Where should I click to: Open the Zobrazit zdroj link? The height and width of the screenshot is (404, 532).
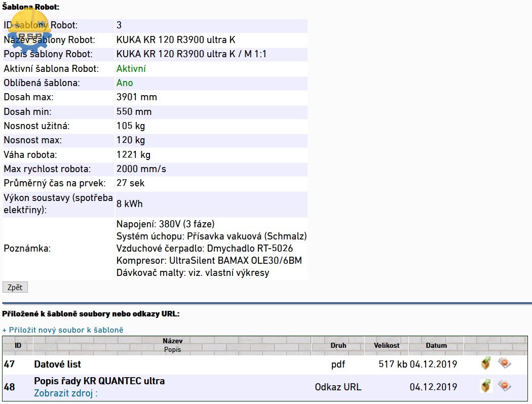click(66, 393)
